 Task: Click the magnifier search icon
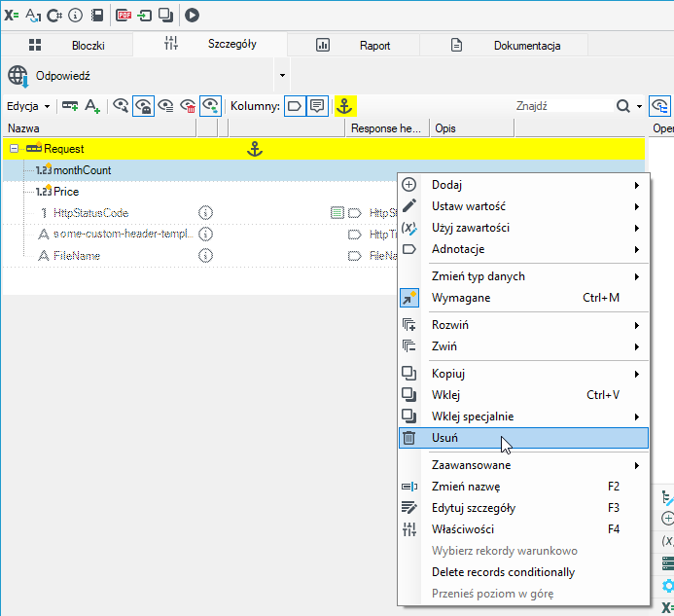[x=622, y=106]
